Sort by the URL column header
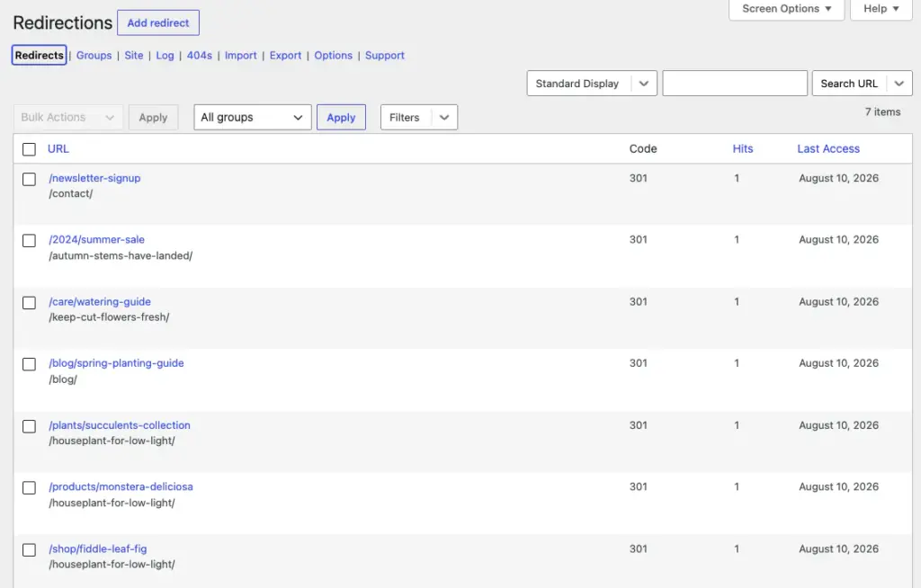Viewport: 921px width, 588px height. (58, 148)
